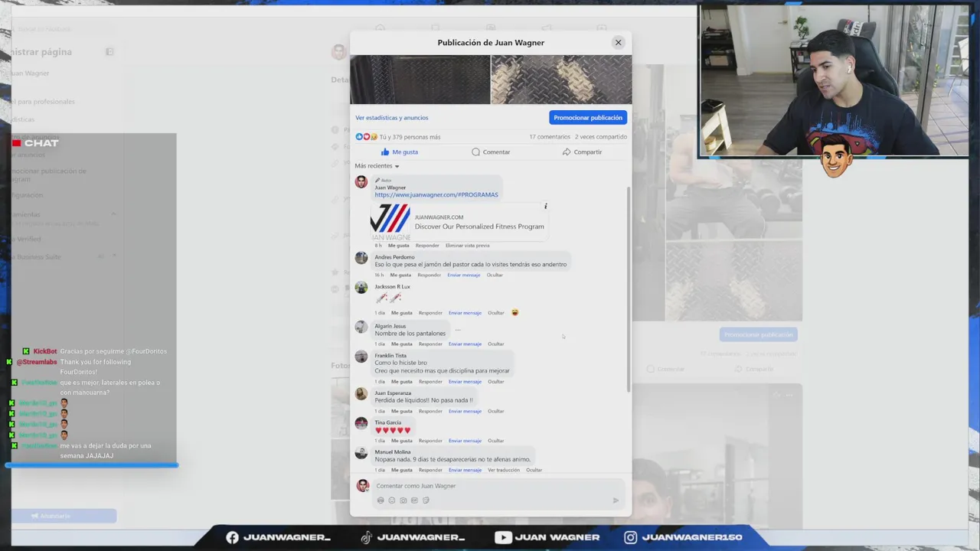
Task: Click the Comentar como Juan Wagner field
Action: tap(498, 486)
